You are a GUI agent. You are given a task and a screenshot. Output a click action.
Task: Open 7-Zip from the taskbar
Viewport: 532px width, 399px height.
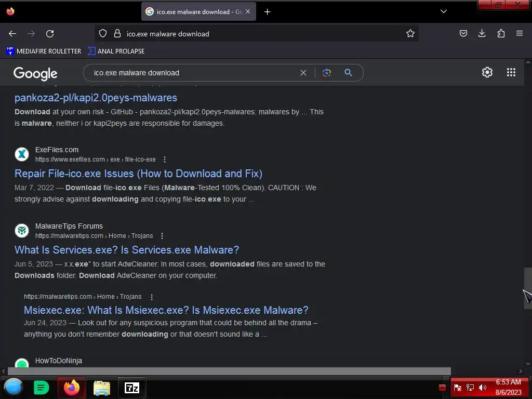132,388
